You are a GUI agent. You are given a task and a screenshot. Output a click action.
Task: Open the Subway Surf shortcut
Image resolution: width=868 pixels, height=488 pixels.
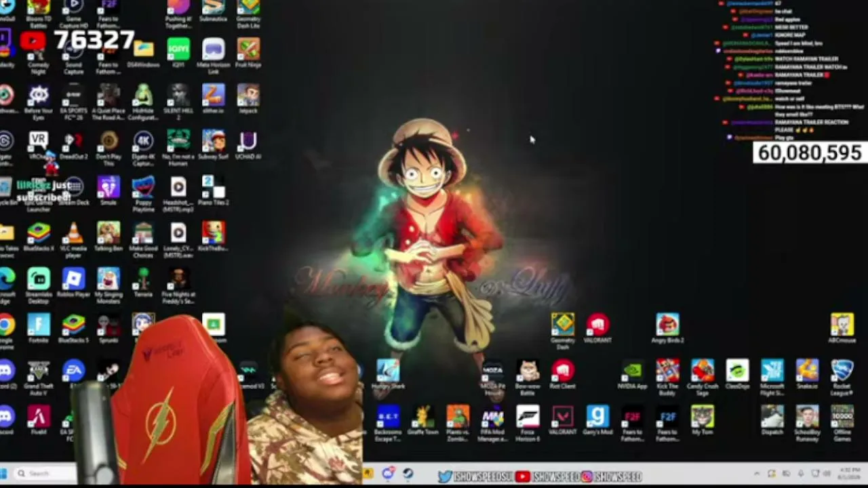213,141
